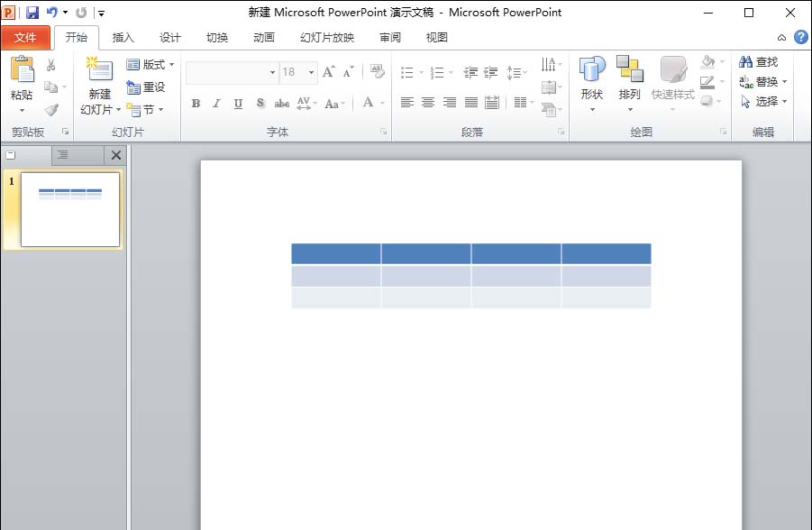Open the Customize Quick Access Toolbar menu
Viewport: 812px width, 530px height.
pyautogui.click(x=102, y=13)
